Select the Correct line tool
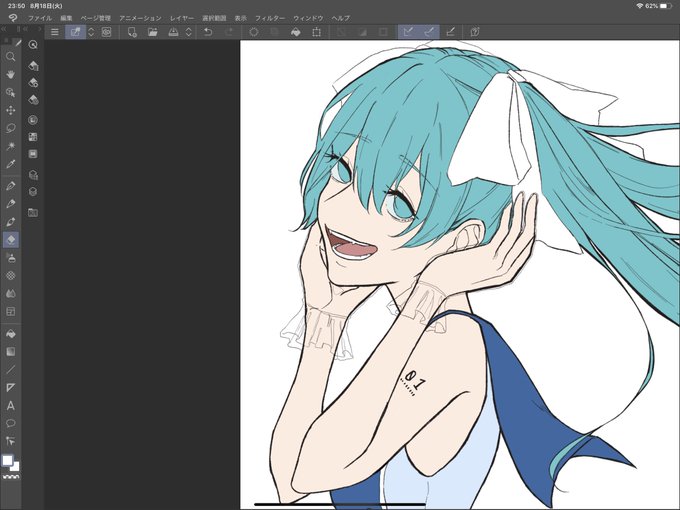This screenshot has width=680, height=510. 11,441
